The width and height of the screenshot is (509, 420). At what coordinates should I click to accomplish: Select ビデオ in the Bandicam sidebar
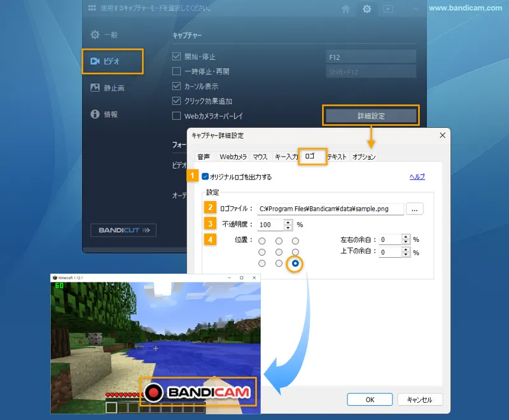pyautogui.click(x=113, y=61)
